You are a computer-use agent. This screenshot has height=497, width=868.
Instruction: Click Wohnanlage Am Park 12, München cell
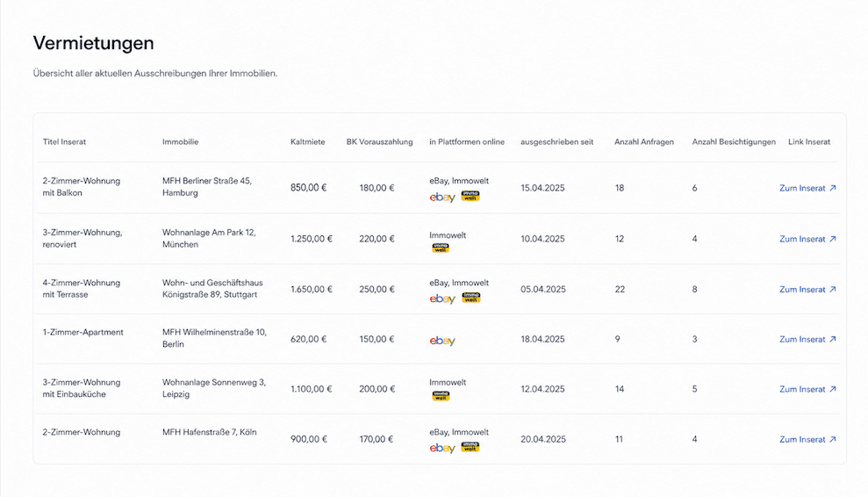209,238
